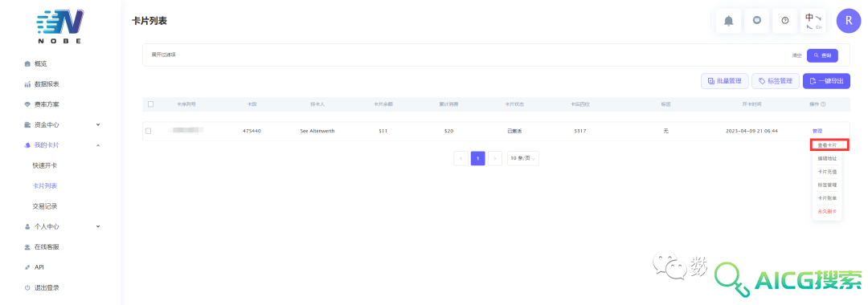The image size is (868, 305).
Task: Click the 标签管理 button above the table
Action: (775, 81)
